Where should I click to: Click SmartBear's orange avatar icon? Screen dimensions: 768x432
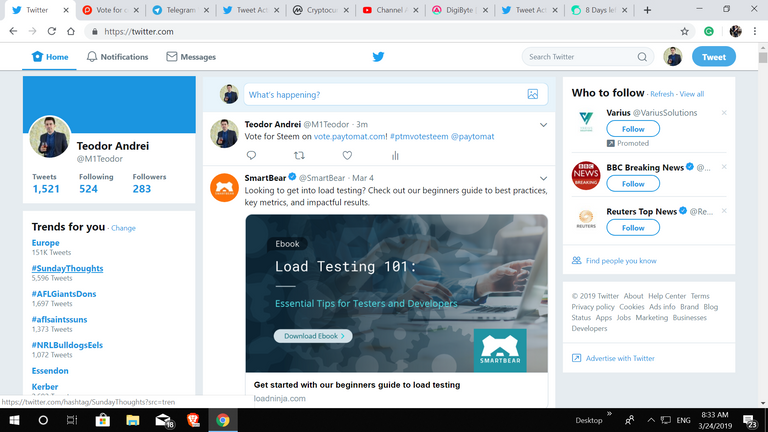(224, 188)
